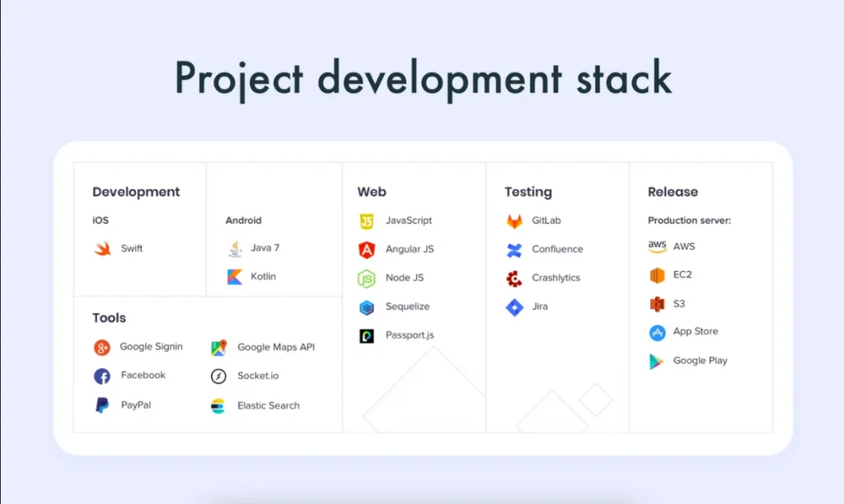The image size is (844, 504).
Task: Click the 'App Store' label
Action: [x=696, y=331]
